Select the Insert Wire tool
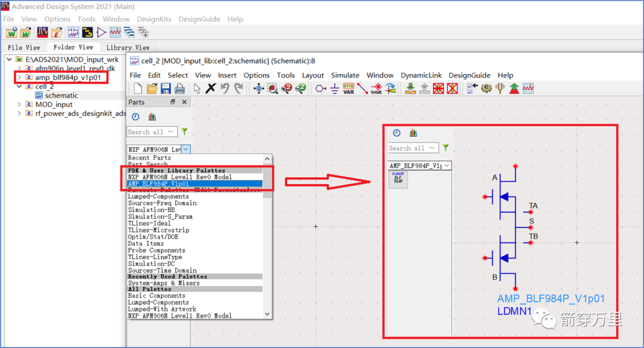The height and width of the screenshot is (348, 644). (363, 89)
